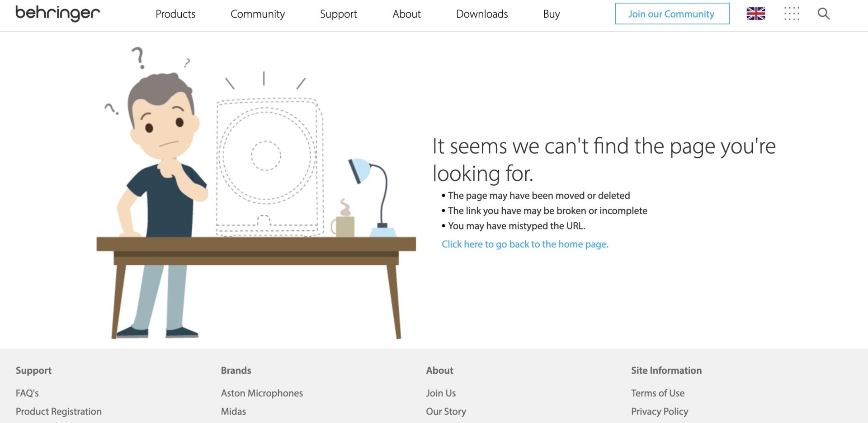
Task: Open the FAQ's footer link
Action: click(x=27, y=393)
